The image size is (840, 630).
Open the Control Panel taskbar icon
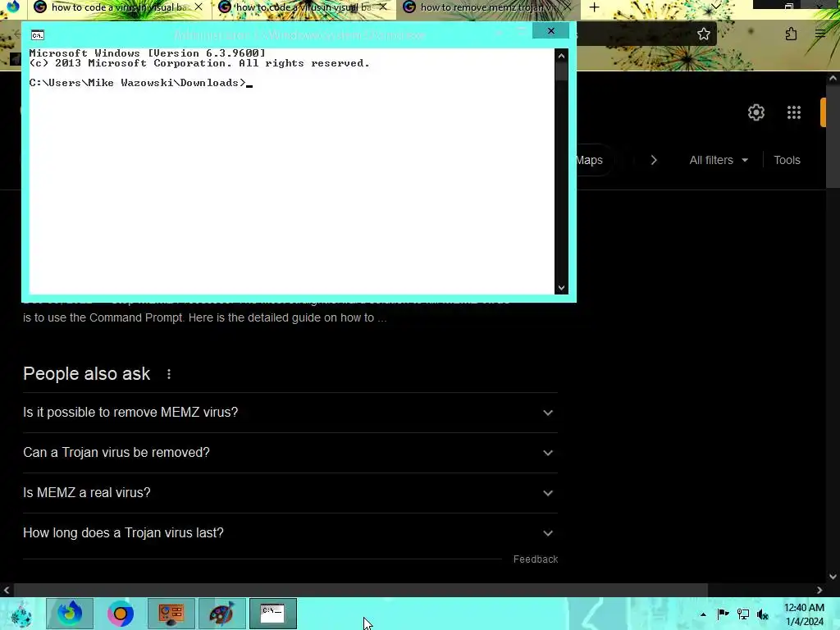click(x=171, y=614)
